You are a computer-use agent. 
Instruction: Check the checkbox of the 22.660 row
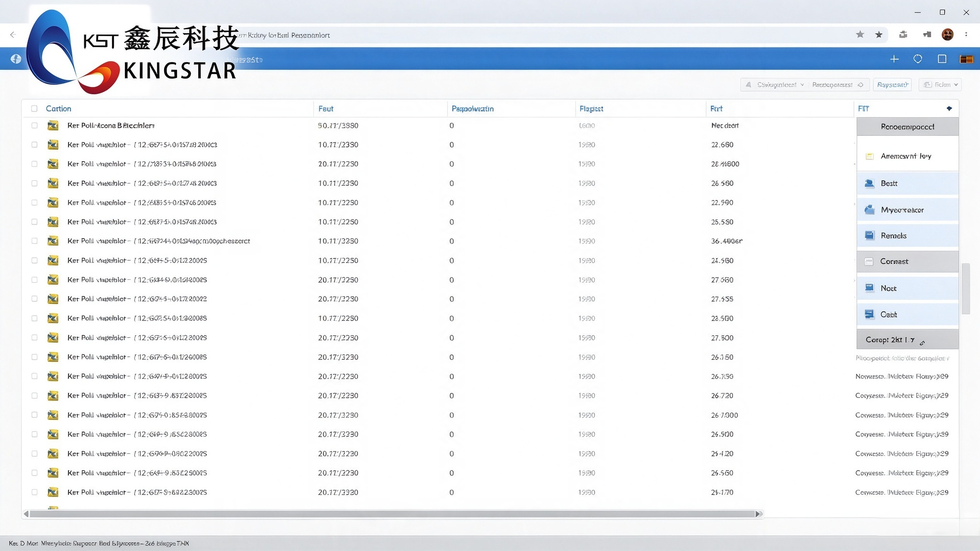(x=34, y=144)
